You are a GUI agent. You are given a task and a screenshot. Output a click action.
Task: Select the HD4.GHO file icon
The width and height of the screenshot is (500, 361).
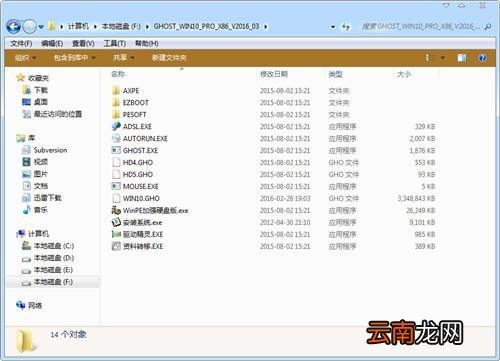coord(116,162)
